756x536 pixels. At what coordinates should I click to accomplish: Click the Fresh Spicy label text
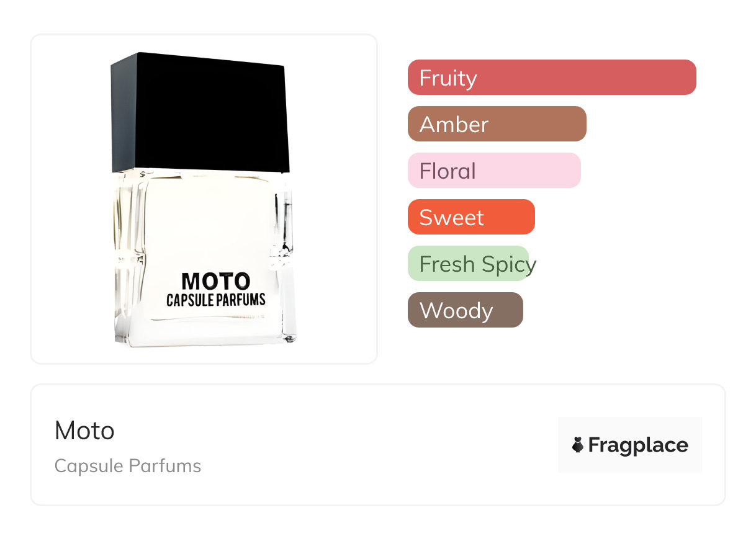click(x=477, y=264)
